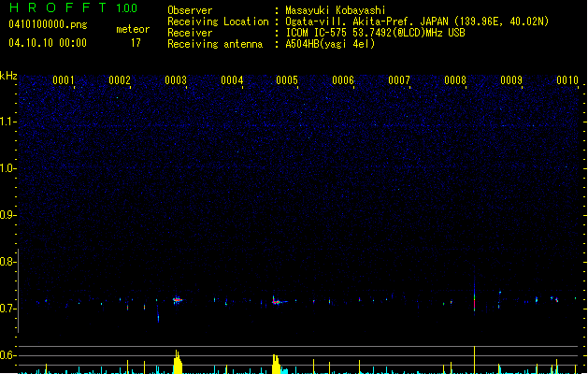Click time marker 0007
588x374 pixels.
[399, 79]
